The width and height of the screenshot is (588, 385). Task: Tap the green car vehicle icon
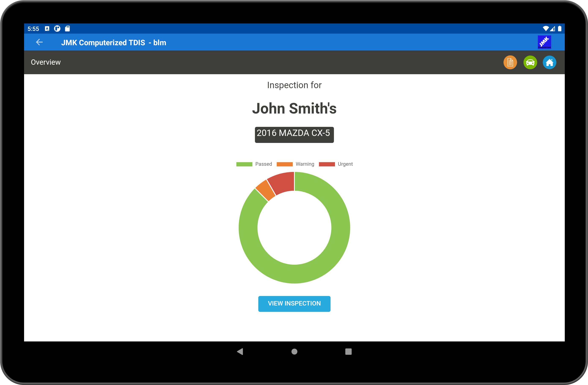pos(530,62)
